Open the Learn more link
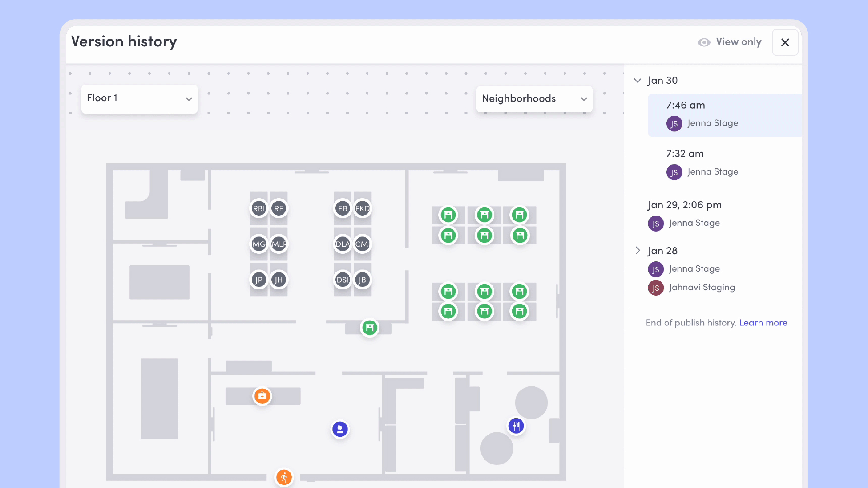 (763, 323)
